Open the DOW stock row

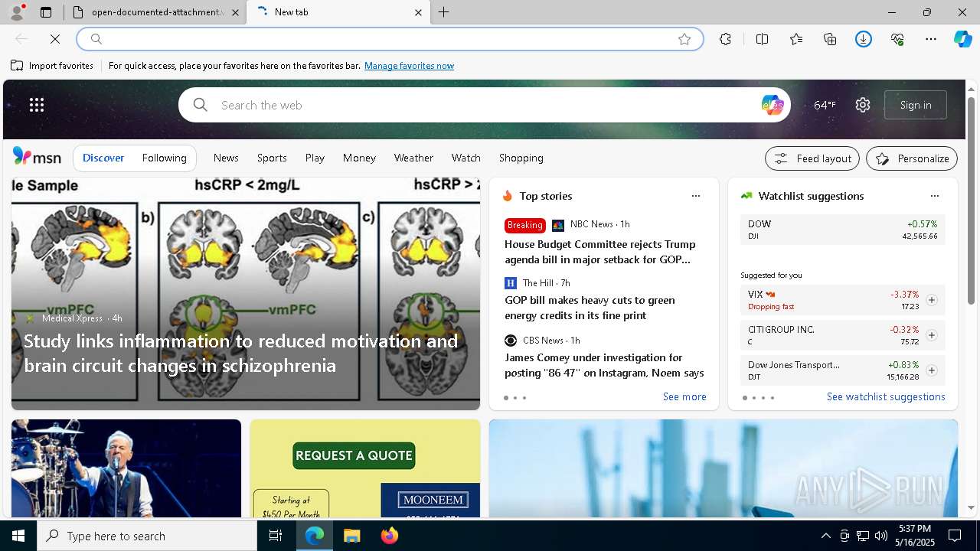843,230
